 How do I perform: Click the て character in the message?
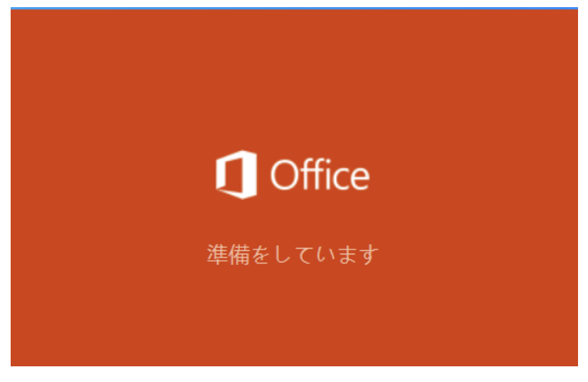[x=304, y=254]
